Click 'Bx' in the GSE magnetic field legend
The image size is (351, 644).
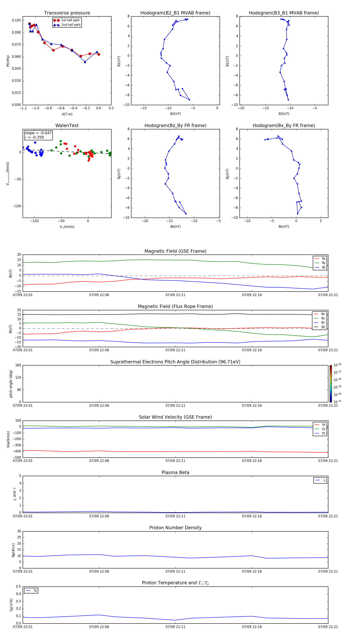coord(324,259)
